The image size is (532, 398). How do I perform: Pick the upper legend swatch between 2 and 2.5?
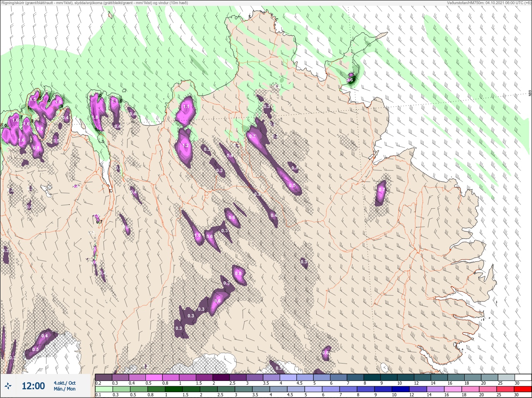coord(221,378)
